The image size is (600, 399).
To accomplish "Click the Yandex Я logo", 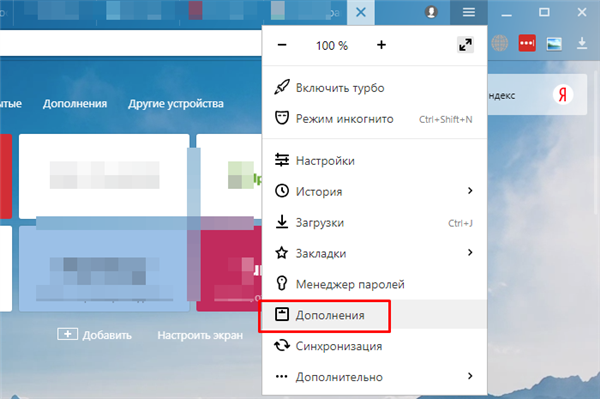I will click(x=562, y=94).
